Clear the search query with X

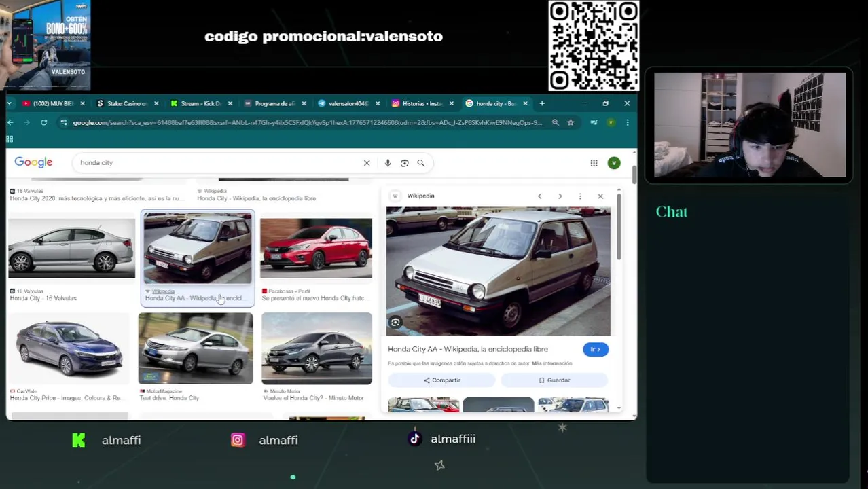pyautogui.click(x=367, y=163)
